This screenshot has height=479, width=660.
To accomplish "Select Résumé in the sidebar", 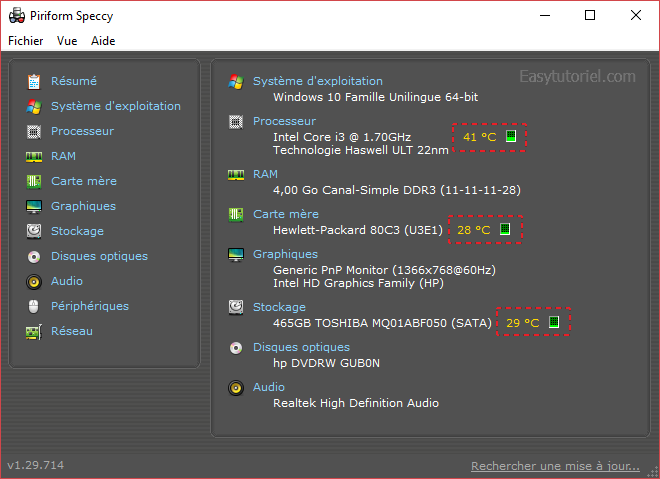I will (x=74, y=81).
